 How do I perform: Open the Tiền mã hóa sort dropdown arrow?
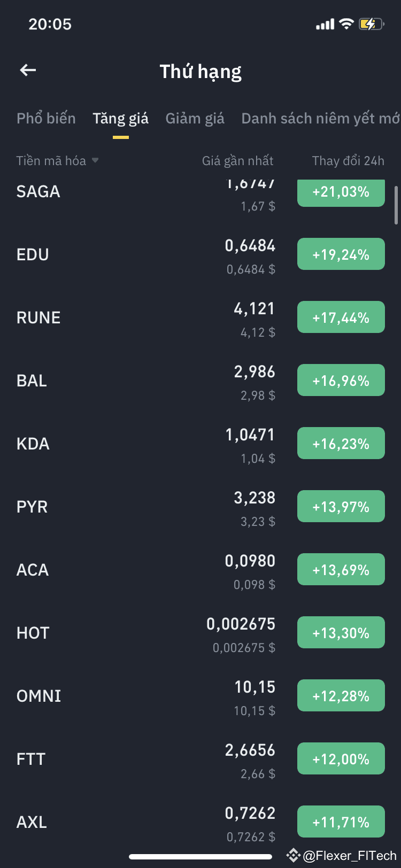pyautogui.click(x=95, y=160)
